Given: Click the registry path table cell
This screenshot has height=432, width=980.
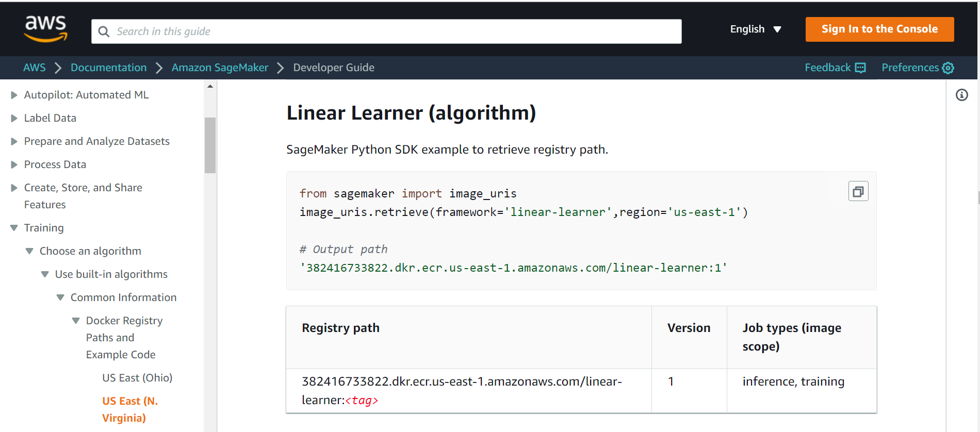Looking at the screenshot, I should [469, 391].
